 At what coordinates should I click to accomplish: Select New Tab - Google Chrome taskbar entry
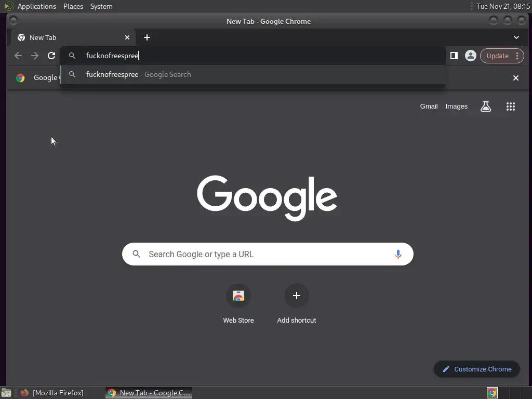pyautogui.click(x=149, y=393)
